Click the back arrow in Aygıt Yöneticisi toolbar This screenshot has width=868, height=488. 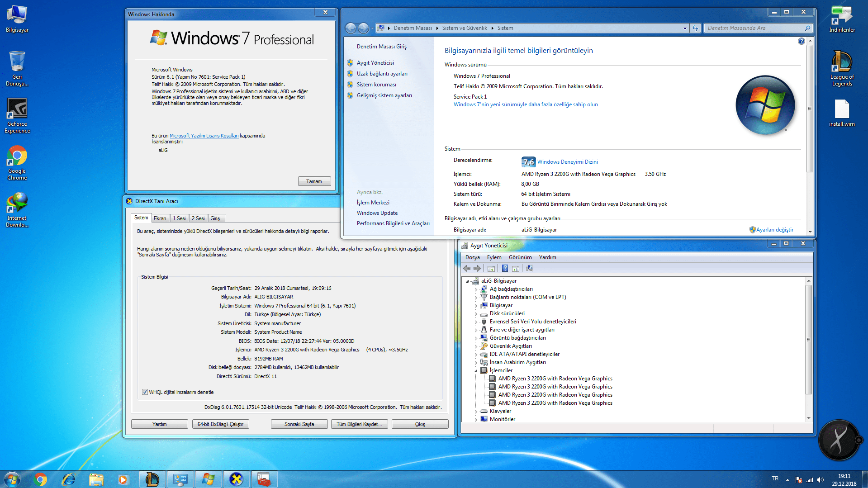(467, 268)
